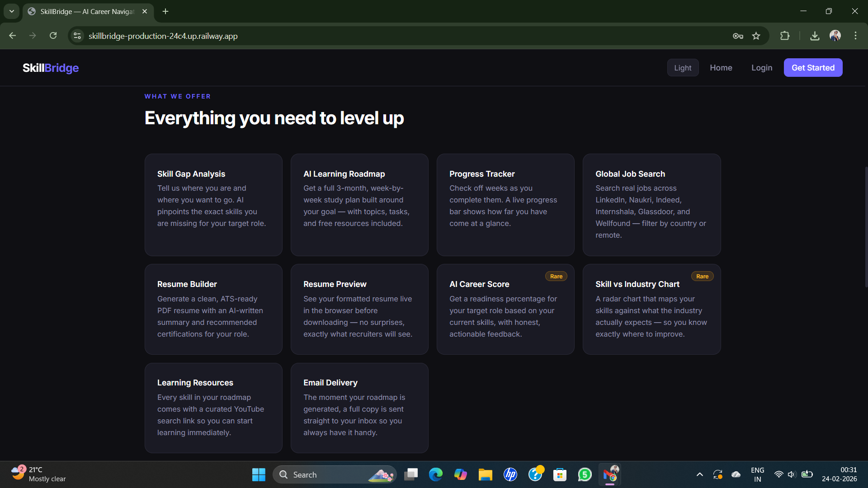Go to Home in navigation

pos(721,68)
